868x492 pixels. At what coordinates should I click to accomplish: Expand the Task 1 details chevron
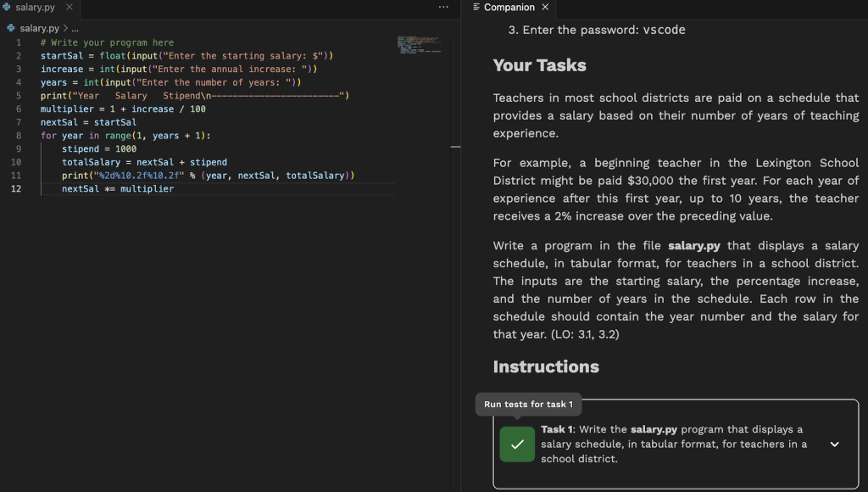point(834,444)
